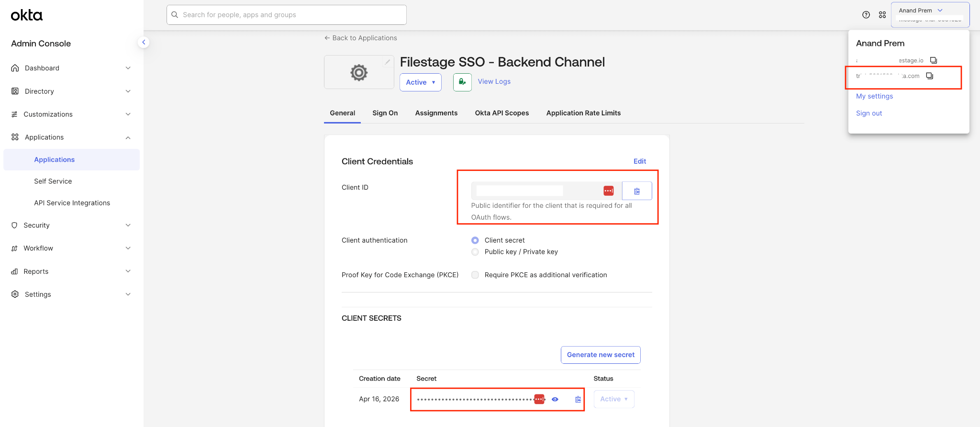Click the Apr 16, 2026 creation date
Viewport: 980px width, 427px height.
pyautogui.click(x=379, y=399)
